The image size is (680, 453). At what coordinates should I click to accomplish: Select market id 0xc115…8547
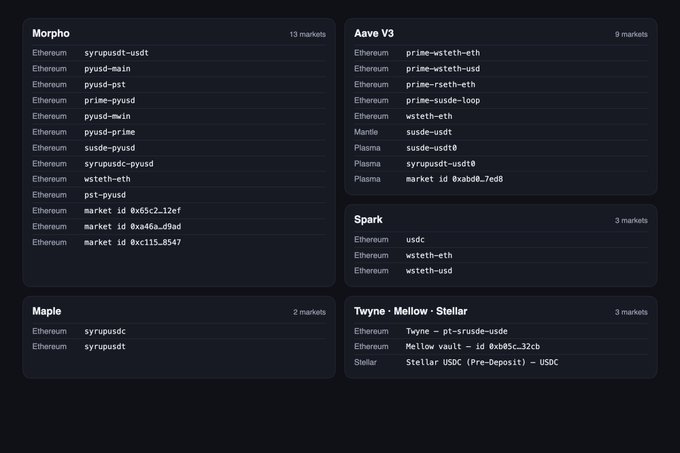point(179,242)
